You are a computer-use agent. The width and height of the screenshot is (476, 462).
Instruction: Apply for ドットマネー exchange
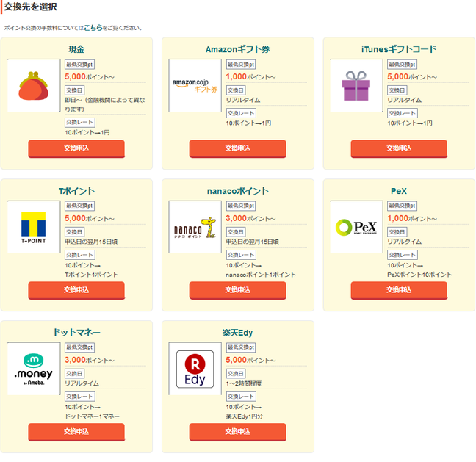(x=76, y=432)
